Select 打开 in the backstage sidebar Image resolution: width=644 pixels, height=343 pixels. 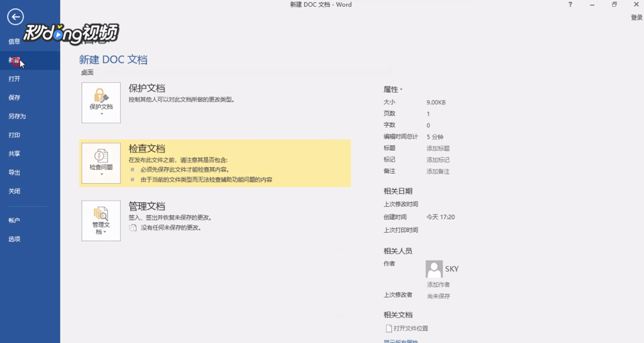30,79
